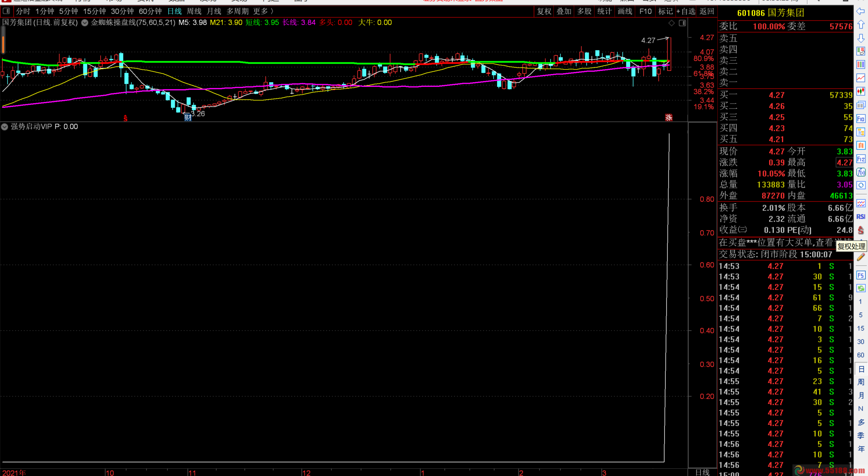Screen dimensions: 868x476
Task: Click the checklist settings icon in right sidebar
Action: point(861,51)
